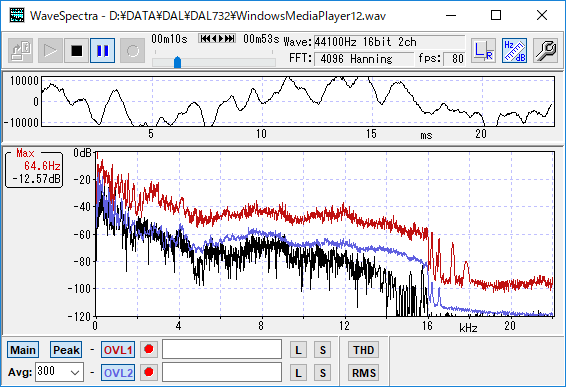Toggle the Hz/dB measurement cursor icon
This screenshot has height=387, width=566.
514,51
